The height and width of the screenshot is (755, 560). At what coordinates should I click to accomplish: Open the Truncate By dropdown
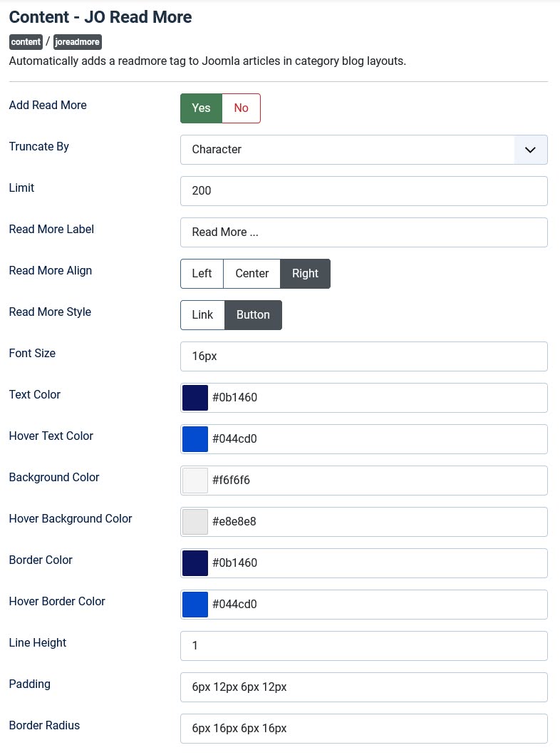tap(348, 150)
